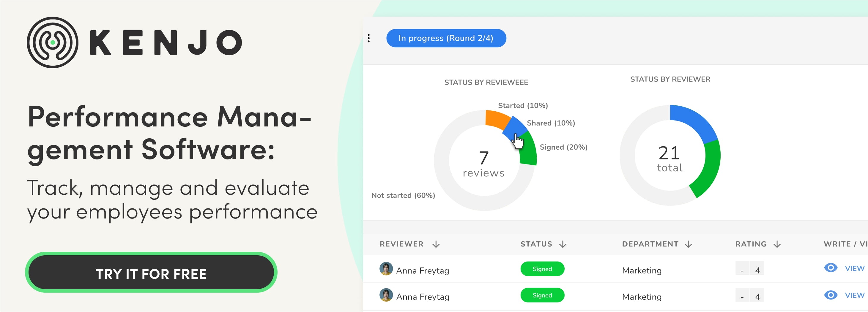868x312 pixels.
Task: Sort table by Status column arrow
Action: [563, 244]
